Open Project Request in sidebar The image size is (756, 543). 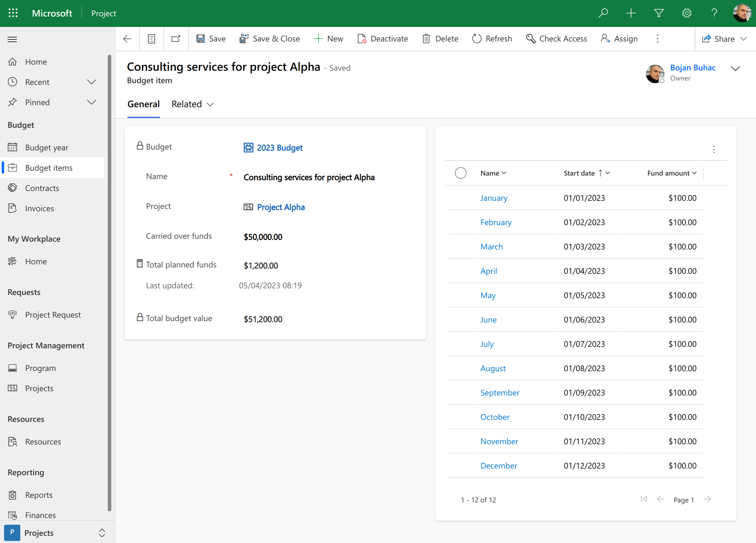point(52,315)
